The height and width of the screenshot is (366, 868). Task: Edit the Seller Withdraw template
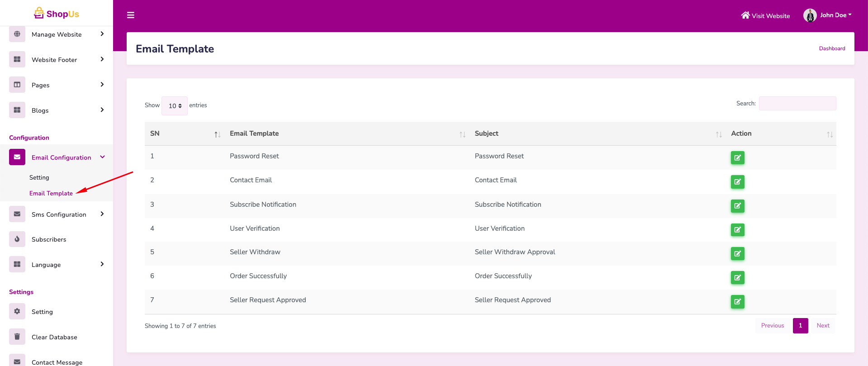[x=737, y=254]
